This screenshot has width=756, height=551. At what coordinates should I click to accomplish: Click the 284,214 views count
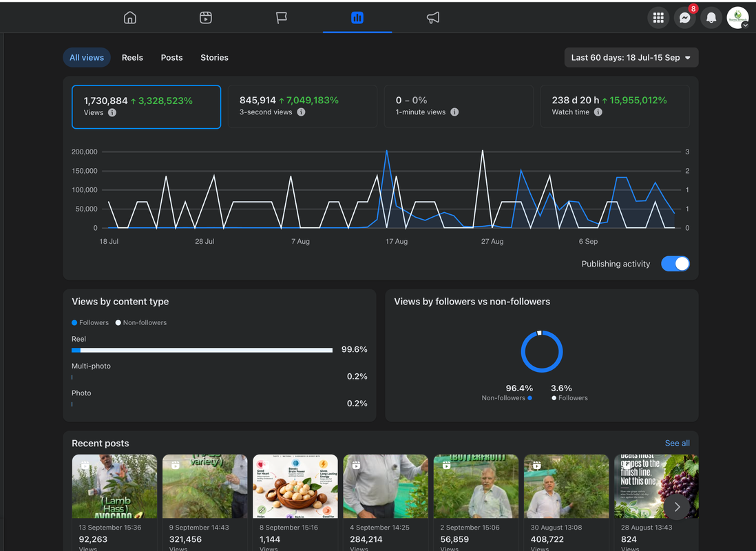366,539
